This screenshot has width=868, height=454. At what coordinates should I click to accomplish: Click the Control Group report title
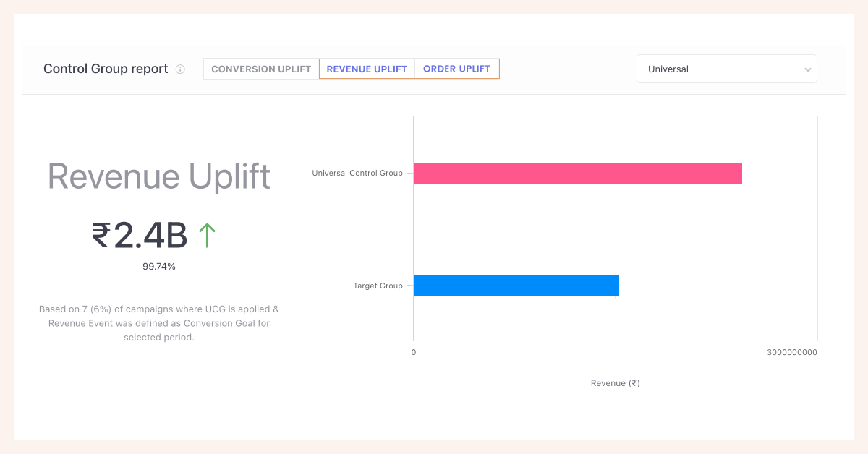pos(106,69)
